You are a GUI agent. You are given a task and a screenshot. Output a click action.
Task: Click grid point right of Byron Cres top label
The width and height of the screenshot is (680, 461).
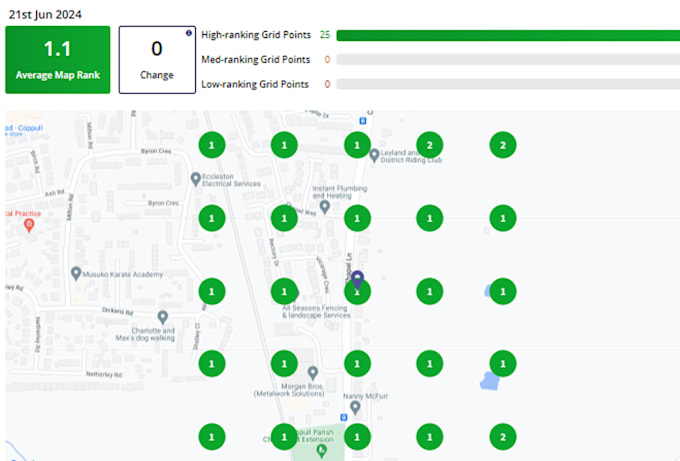point(212,145)
